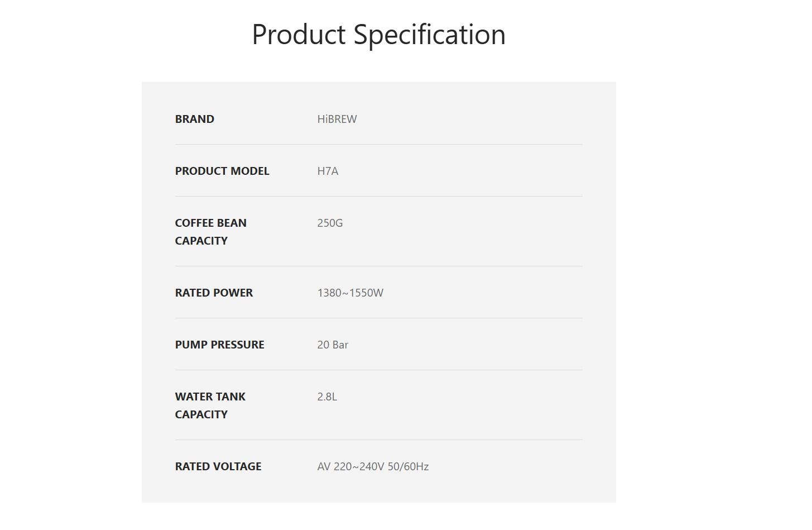812x530 pixels.
Task: Click the PUMP PRESSURE label
Action: pos(219,345)
